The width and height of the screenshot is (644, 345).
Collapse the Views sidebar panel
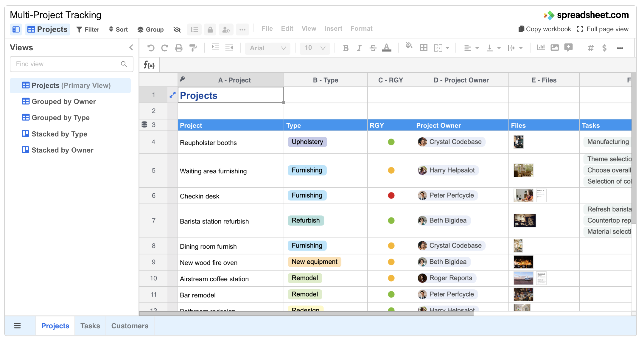click(131, 47)
